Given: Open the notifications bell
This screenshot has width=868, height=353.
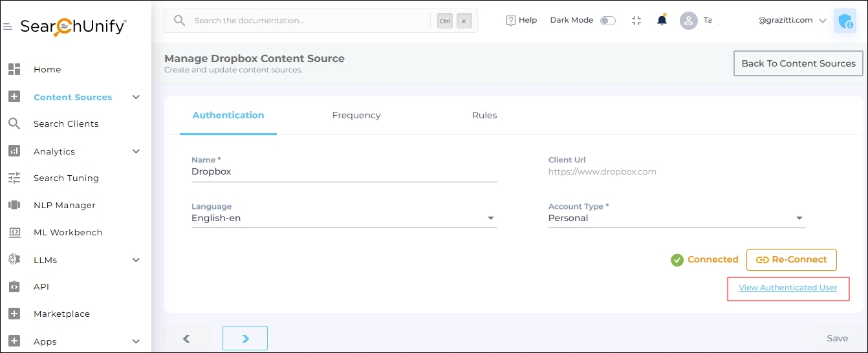Looking at the screenshot, I should [662, 21].
